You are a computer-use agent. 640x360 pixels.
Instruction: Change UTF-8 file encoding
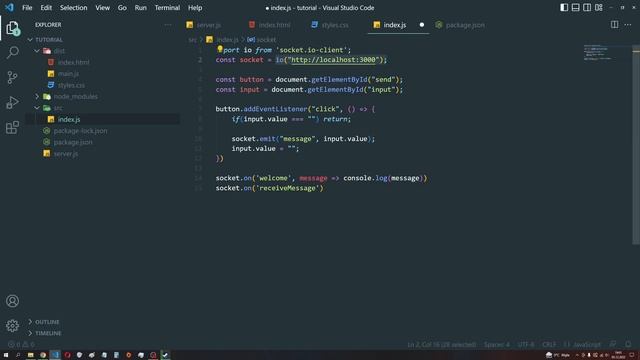[526, 344]
